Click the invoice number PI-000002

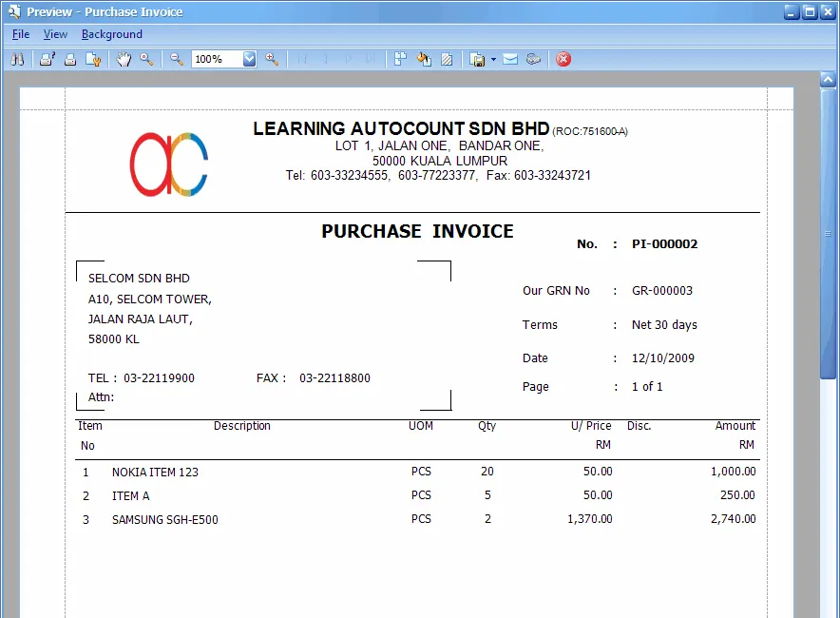click(x=665, y=244)
